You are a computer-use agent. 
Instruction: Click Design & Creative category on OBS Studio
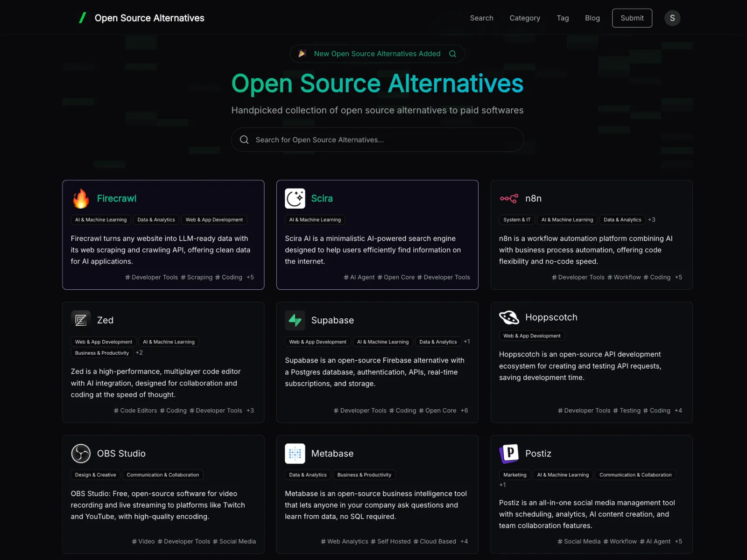pos(95,475)
